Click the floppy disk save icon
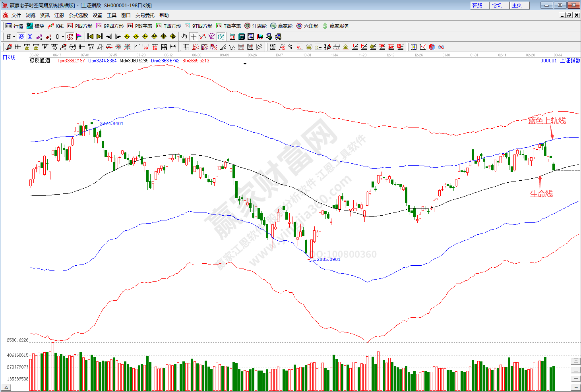Viewport: 581px width, 392px height. [260, 37]
